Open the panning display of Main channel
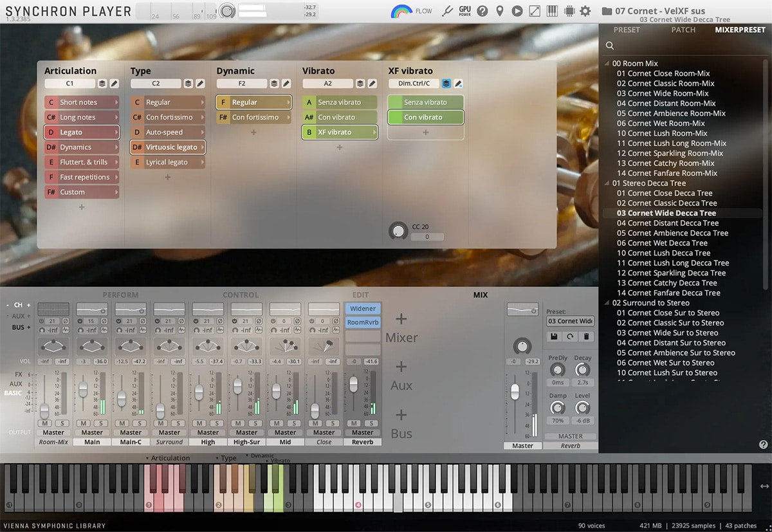Viewport: 772px width, 532px height. (x=92, y=347)
